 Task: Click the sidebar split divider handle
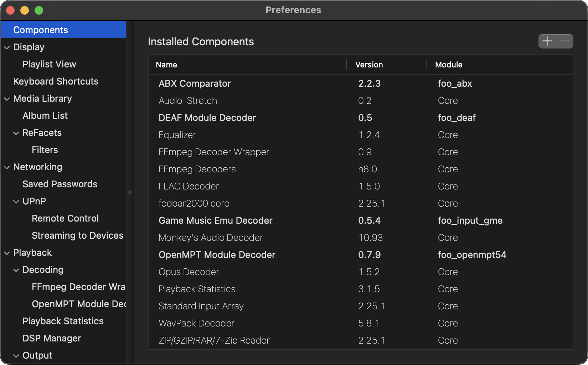click(x=130, y=192)
